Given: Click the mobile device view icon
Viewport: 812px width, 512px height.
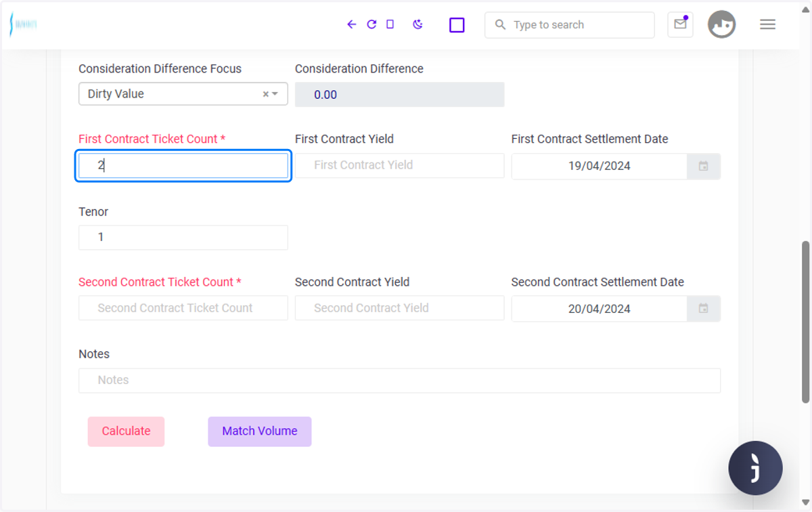Looking at the screenshot, I should tap(390, 24).
